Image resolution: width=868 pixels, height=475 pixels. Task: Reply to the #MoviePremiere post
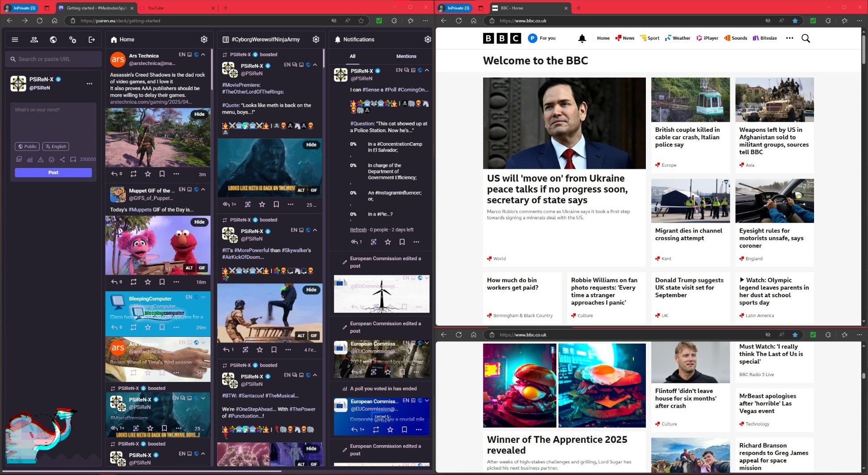tap(227, 204)
